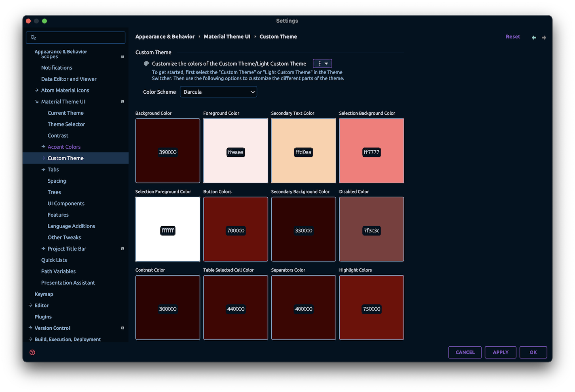Click the Background Color swatch labeled 390000
The width and height of the screenshot is (575, 392).
click(x=167, y=151)
